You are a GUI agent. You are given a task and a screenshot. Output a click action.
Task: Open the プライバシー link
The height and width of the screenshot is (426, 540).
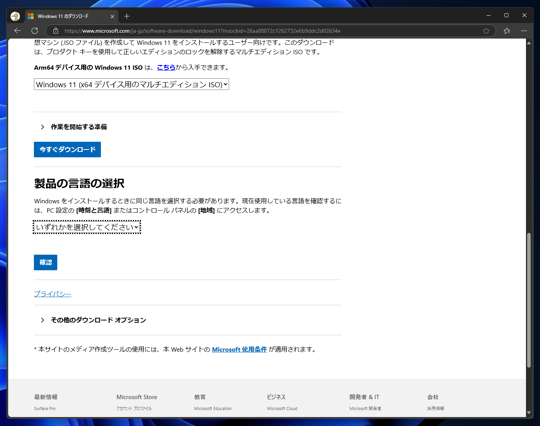coord(53,294)
